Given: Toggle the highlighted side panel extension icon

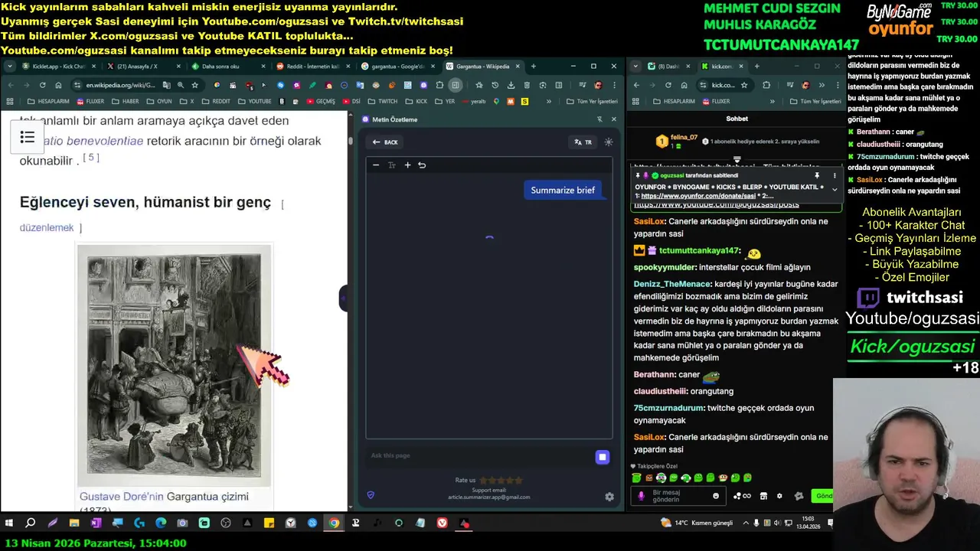Looking at the screenshot, I should pyautogui.click(x=456, y=85).
